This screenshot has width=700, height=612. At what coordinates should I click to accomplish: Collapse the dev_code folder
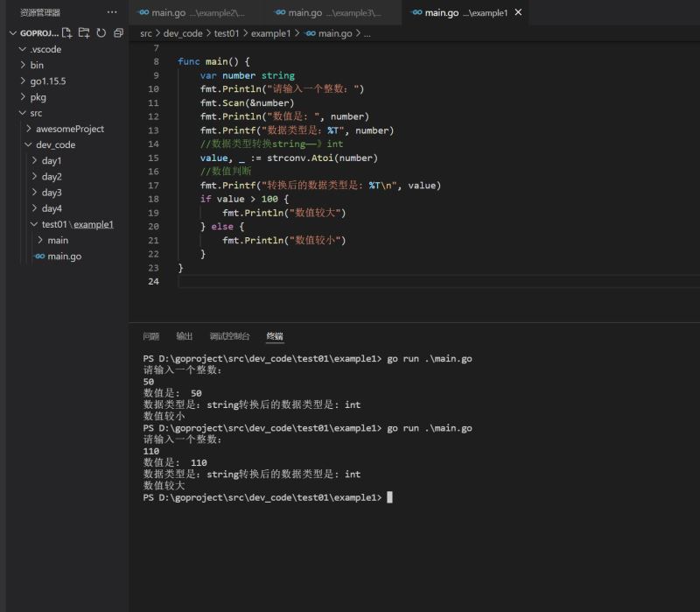[x=29, y=144]
